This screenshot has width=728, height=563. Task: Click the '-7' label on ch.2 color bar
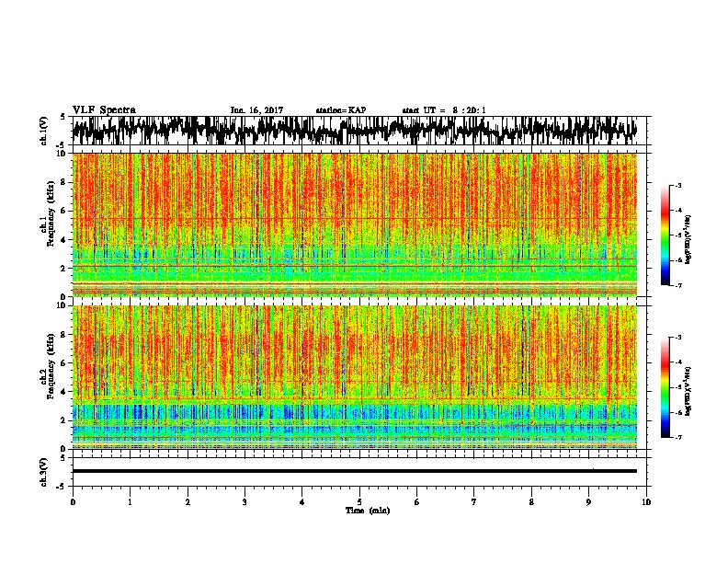click(x=677, y=438)
